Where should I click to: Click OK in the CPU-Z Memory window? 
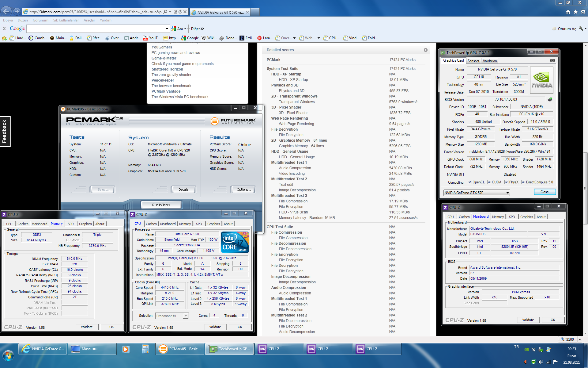111,327
